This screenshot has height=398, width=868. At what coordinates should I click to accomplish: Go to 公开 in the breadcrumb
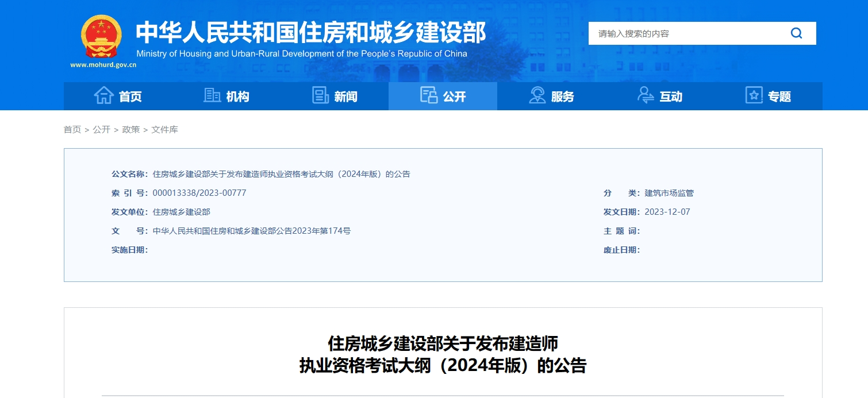[102, 130]
